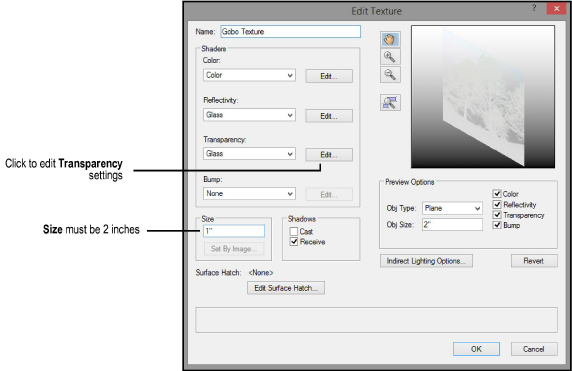Uncheck the Reflectivity preview option
572x371 pixels.
(x=497, y=204)
